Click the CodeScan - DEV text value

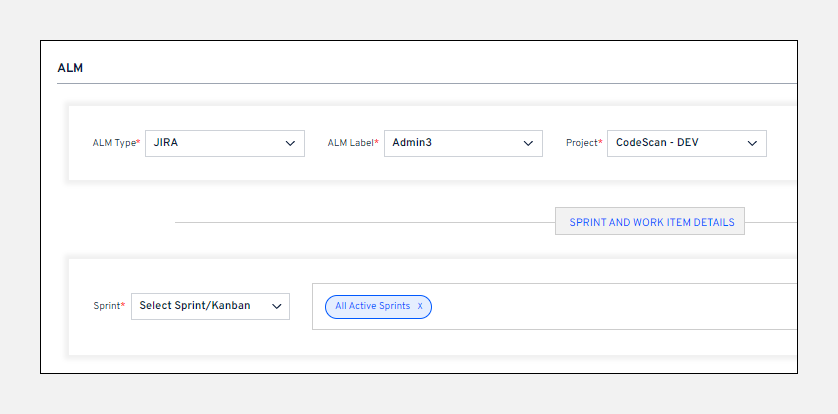pos(656,143)
